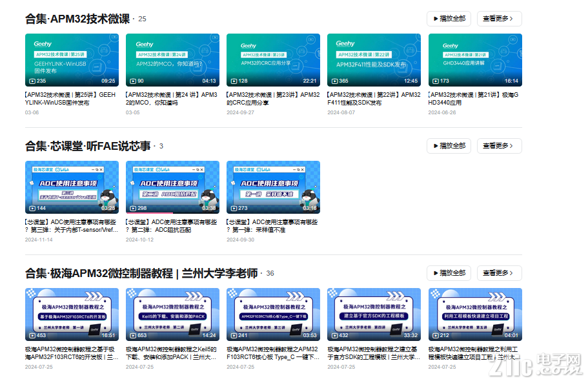Click play-count icon showing 432 on SDK工程模板 tutorial

coord(335,336)
